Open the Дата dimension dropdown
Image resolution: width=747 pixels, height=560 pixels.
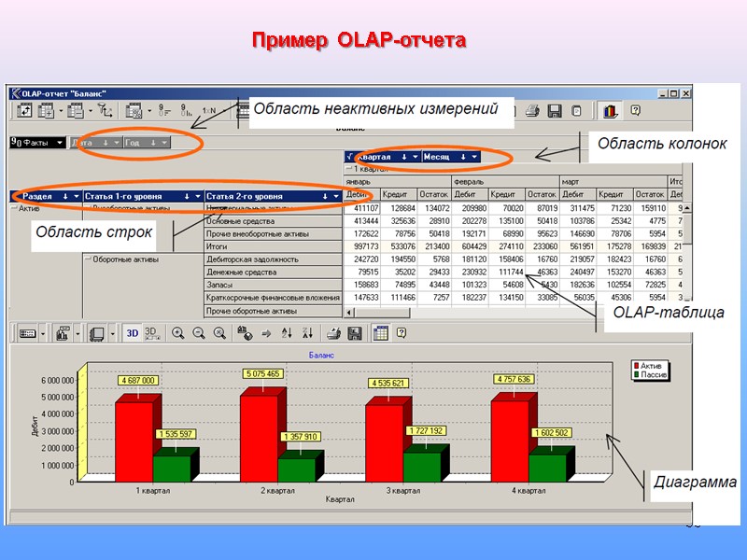[x=117, y=142]
